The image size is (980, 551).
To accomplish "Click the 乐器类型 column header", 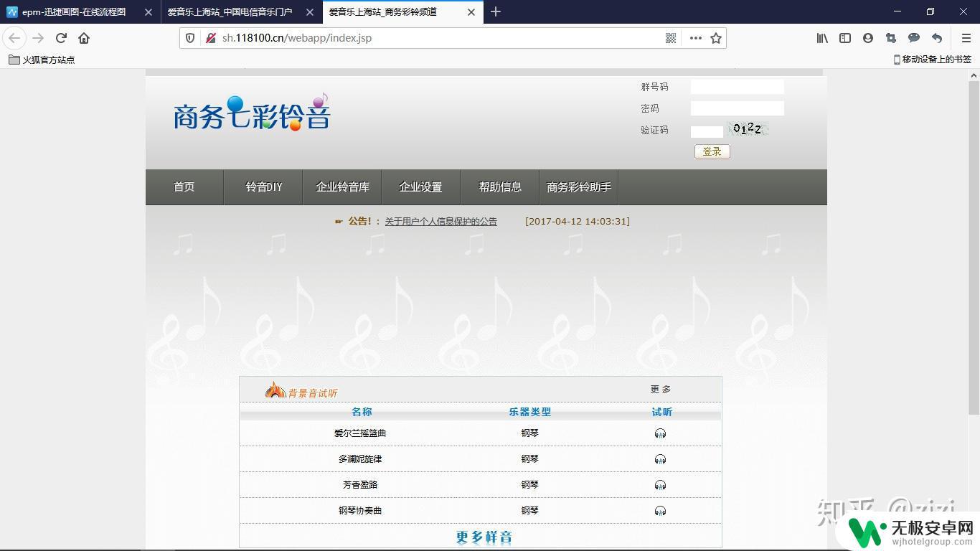I will [530, 412].
